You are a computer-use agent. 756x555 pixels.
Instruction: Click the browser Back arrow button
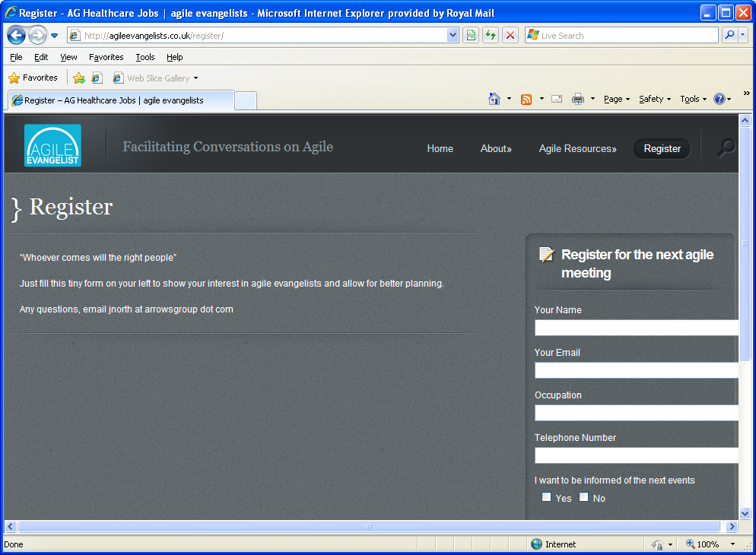pos(17,35)
